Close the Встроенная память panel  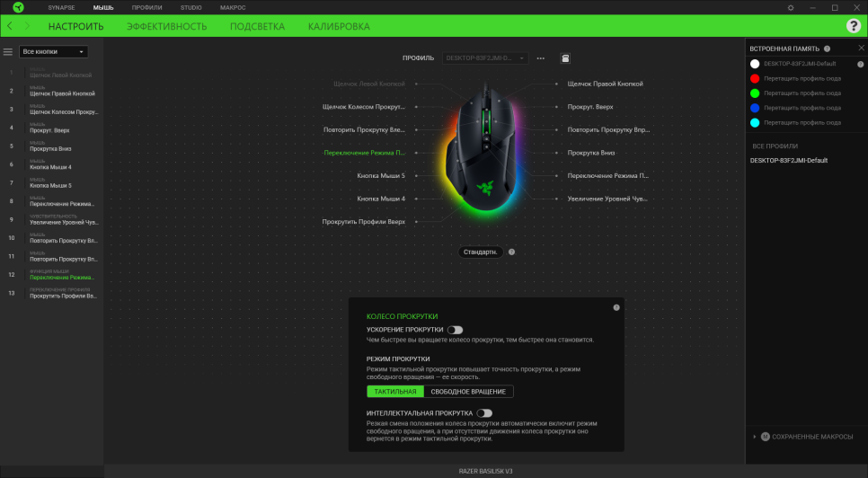pyautogui.click(x=862, y=49)
